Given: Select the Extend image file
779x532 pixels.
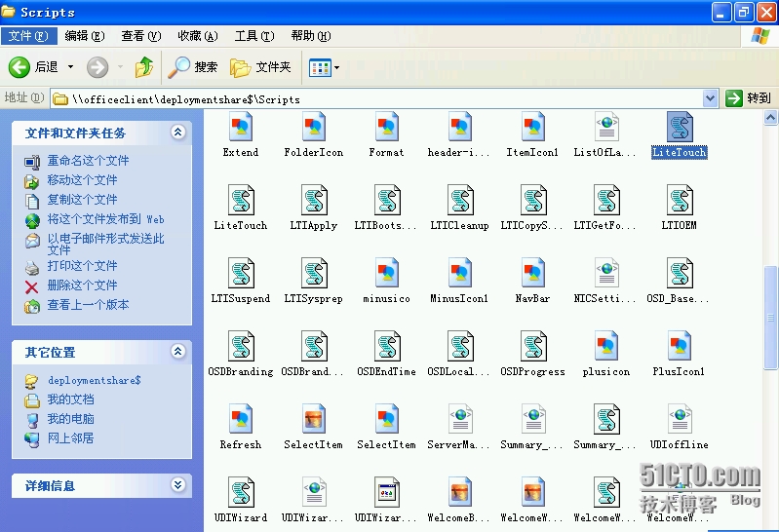Looking at the screenshot, I should pyautogui.click(x=241, y=134).
